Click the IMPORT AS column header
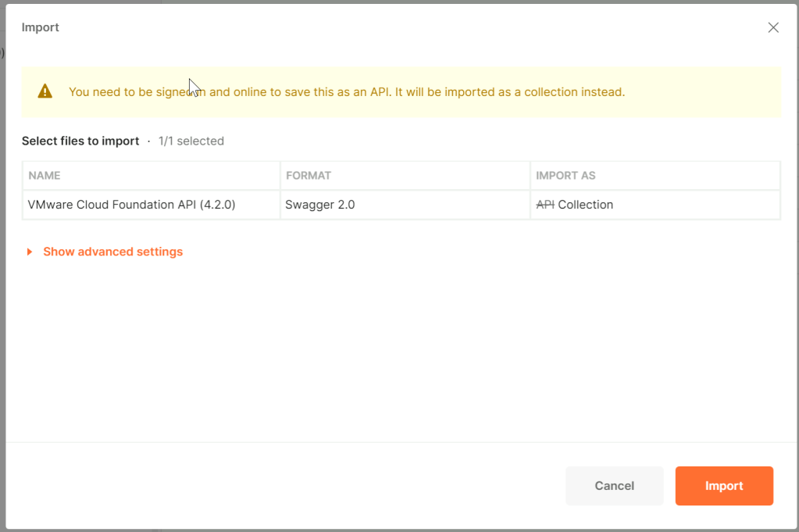The height and width of the screenshot is (532, 799). (x=566, y=176)
